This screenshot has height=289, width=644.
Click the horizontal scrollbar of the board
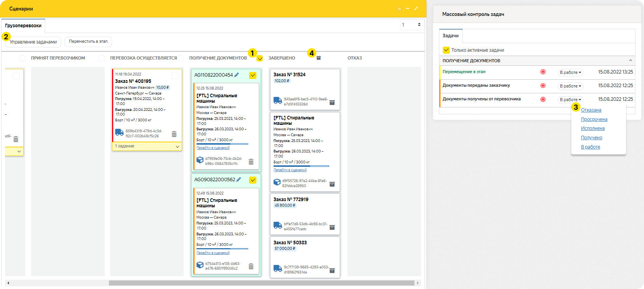point(261,283)
